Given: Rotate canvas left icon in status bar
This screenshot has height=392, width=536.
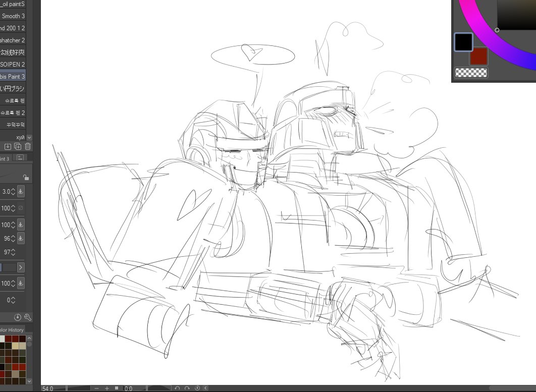Looking at the screenshot, I should tap(177, 388).
